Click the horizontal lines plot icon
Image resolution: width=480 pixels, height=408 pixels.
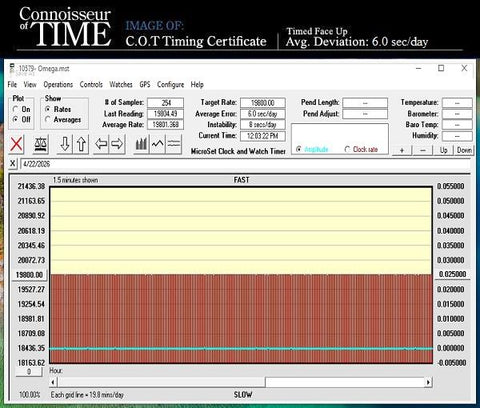(174, 144)
